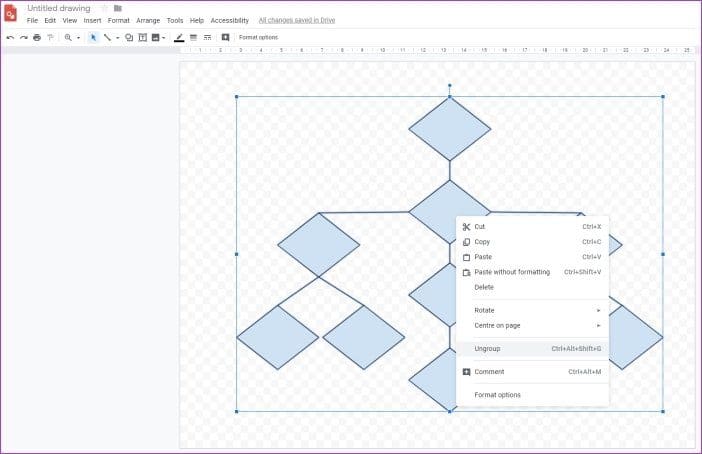The width and height of the screenshot is (702, 454).
Task: Open the line dash style menu
Action: tap(207, 38)
